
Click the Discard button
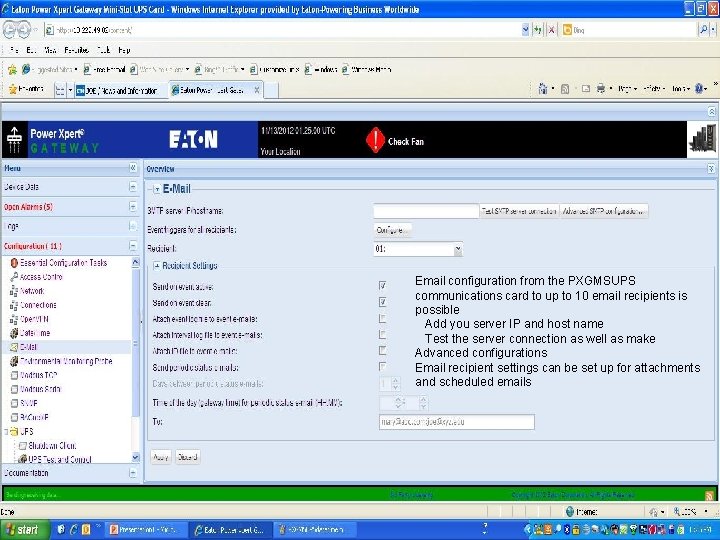coord(187,457)
